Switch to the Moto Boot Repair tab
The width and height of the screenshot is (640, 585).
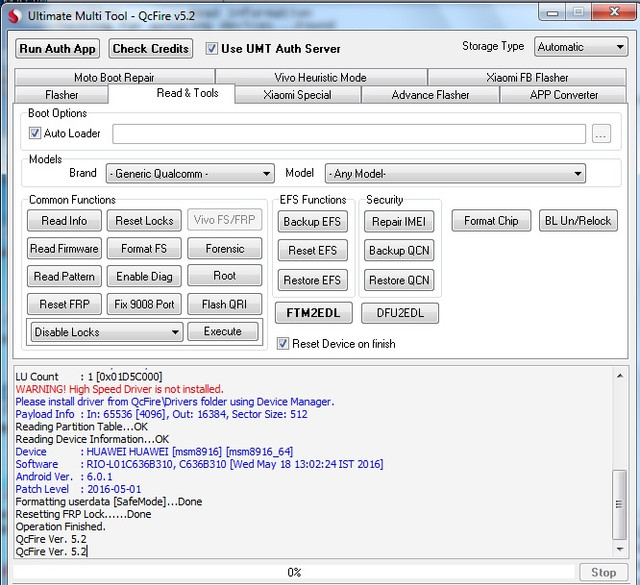click(114, 77)
